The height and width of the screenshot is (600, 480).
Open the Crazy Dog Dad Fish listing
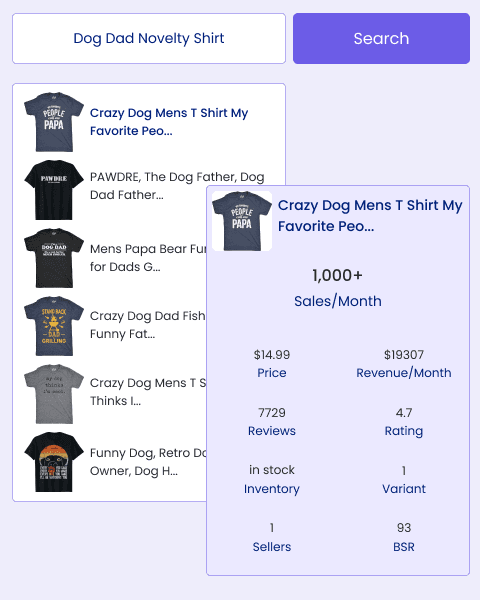click(148, 324)
